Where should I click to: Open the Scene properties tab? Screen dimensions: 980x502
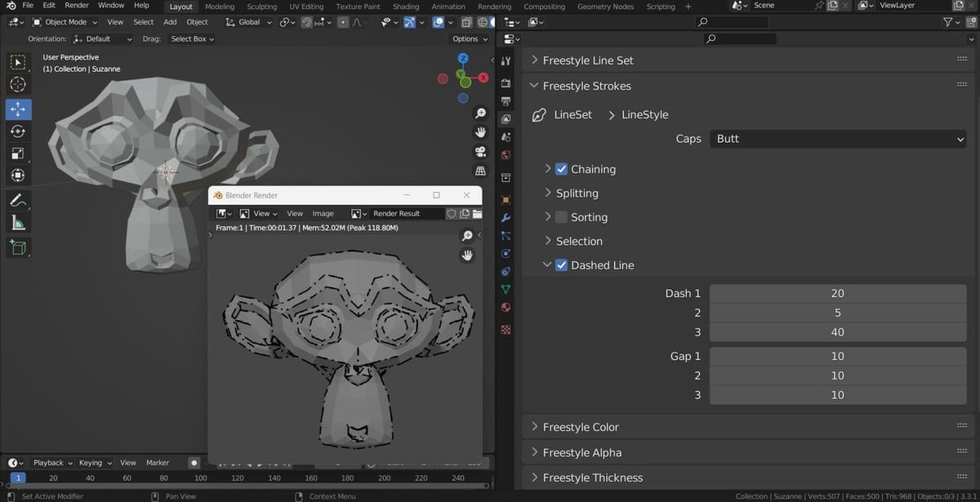506,137
